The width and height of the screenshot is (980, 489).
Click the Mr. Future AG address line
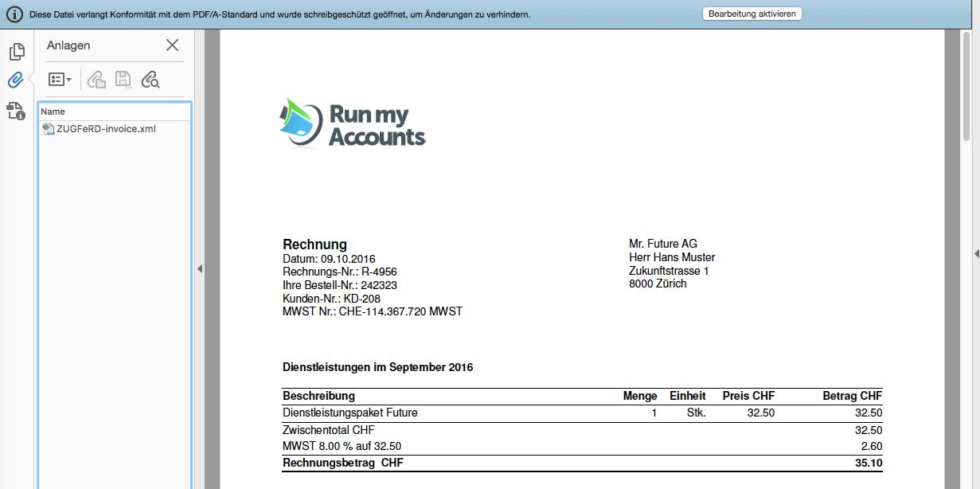coord(663,244)
